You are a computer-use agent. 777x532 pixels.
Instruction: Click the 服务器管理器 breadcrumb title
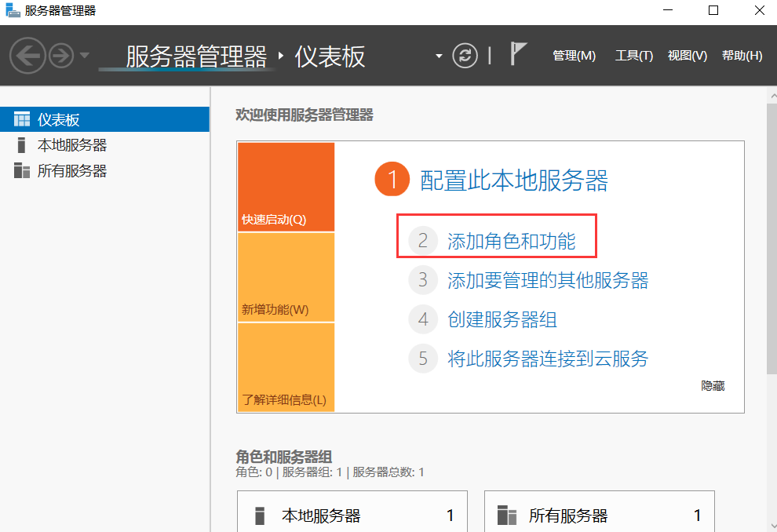(x=196, y=56)
